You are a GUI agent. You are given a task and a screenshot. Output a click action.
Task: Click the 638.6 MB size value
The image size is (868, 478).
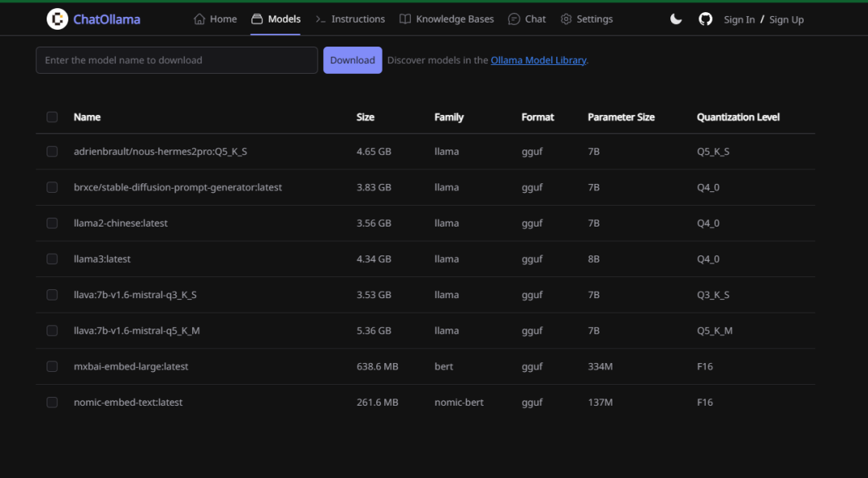tap(377, 366)
